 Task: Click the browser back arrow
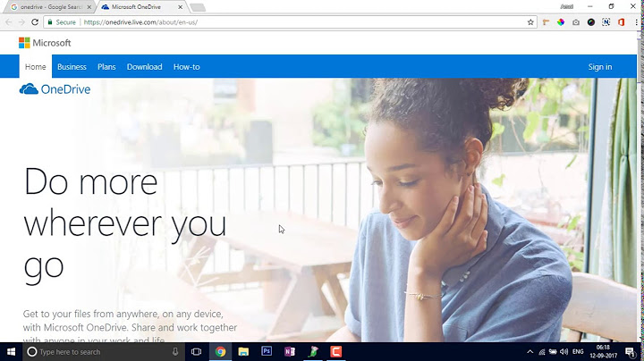point(9,22)
